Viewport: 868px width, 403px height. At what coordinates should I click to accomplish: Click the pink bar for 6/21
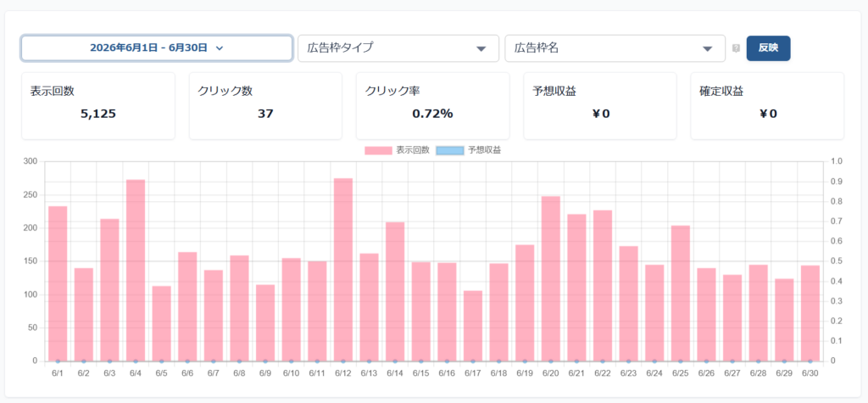[x=576, y=288]
